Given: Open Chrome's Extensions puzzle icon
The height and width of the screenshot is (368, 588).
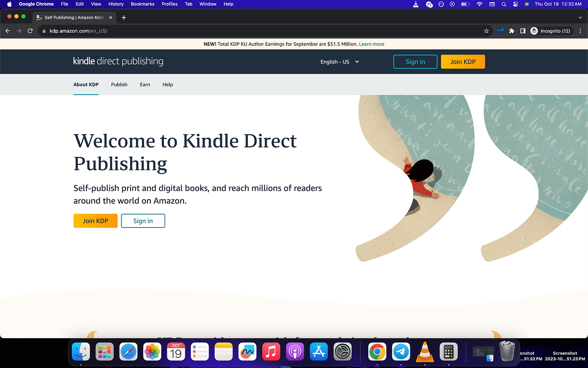Looking at the screenshot, I should [x=512, y=31].
